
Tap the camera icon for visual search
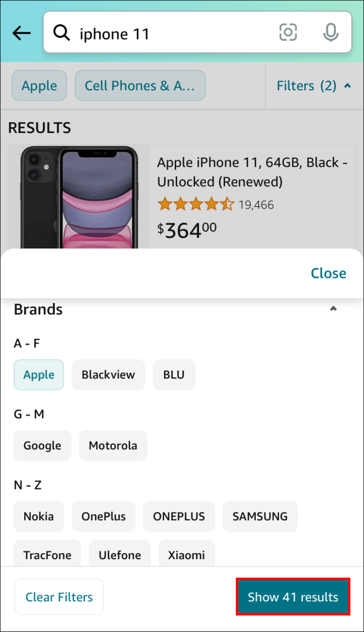coord(288,32)
